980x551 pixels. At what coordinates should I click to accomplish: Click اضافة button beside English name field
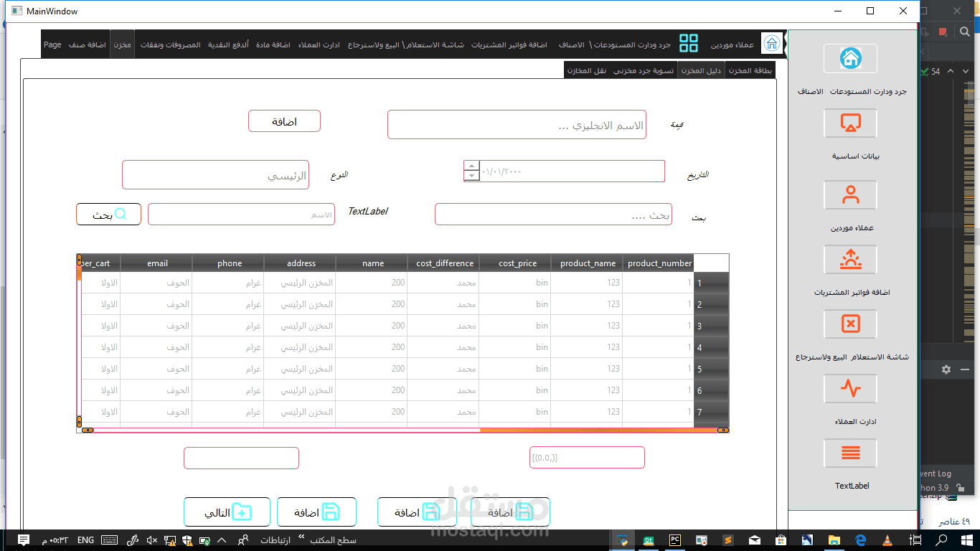click(284, 121)
